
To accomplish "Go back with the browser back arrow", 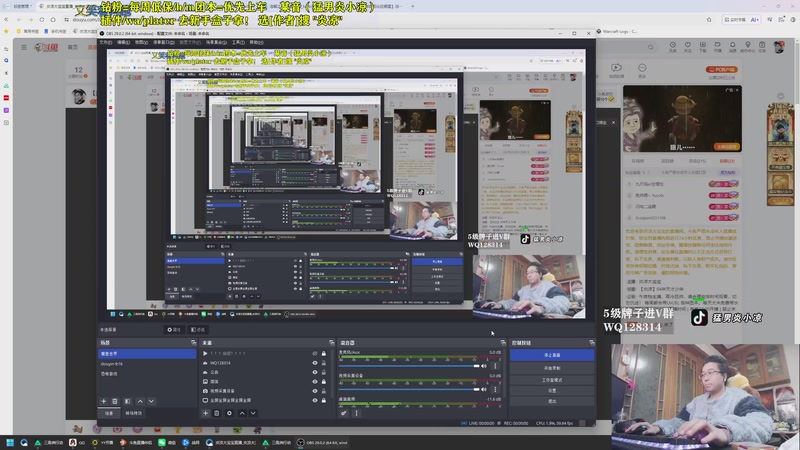I will tap(19, 19).
